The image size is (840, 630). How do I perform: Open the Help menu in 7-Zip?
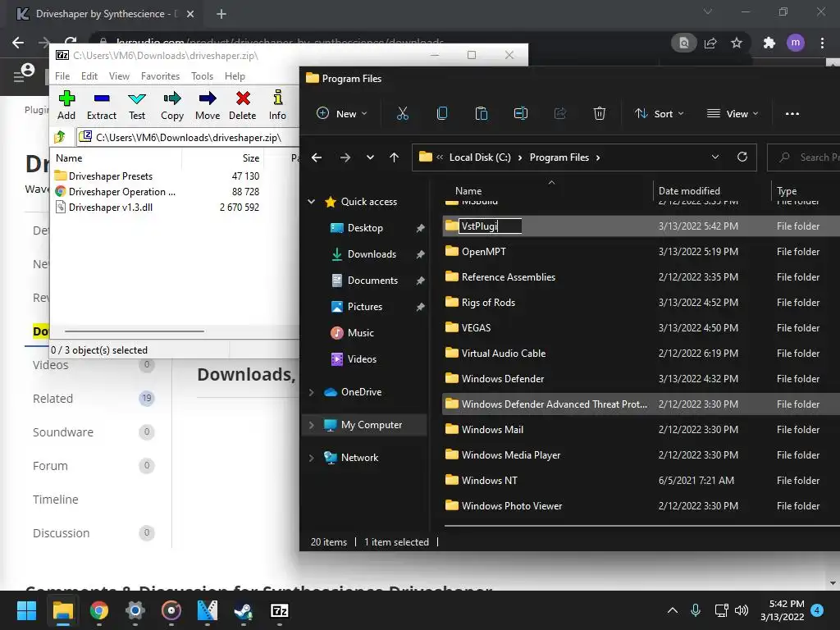click(235, 76)
